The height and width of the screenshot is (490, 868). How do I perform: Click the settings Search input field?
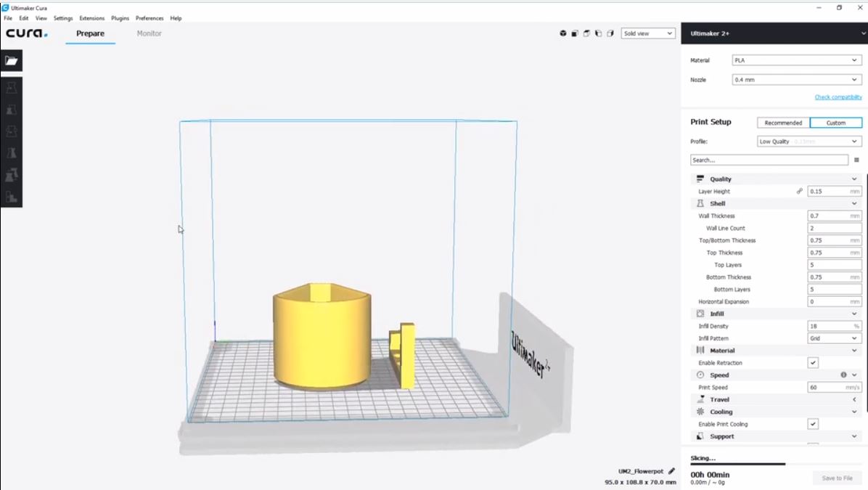pos(769,160)
